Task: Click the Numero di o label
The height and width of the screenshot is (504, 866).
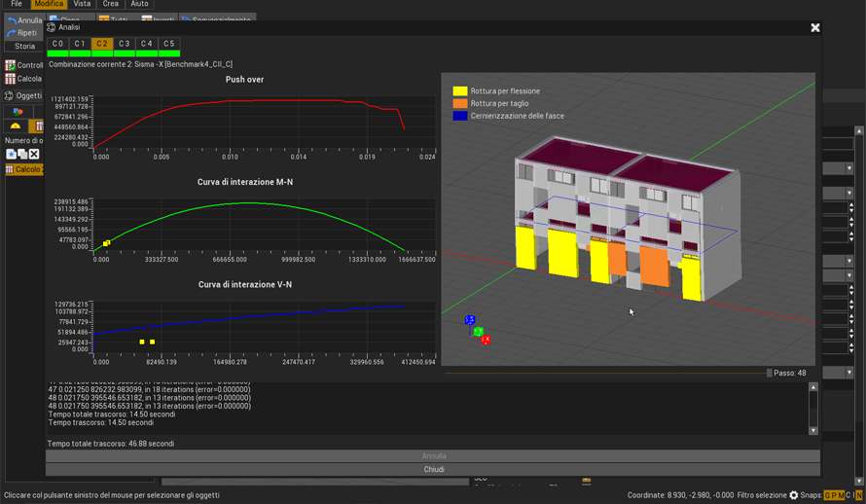Action: pos(23,140)
